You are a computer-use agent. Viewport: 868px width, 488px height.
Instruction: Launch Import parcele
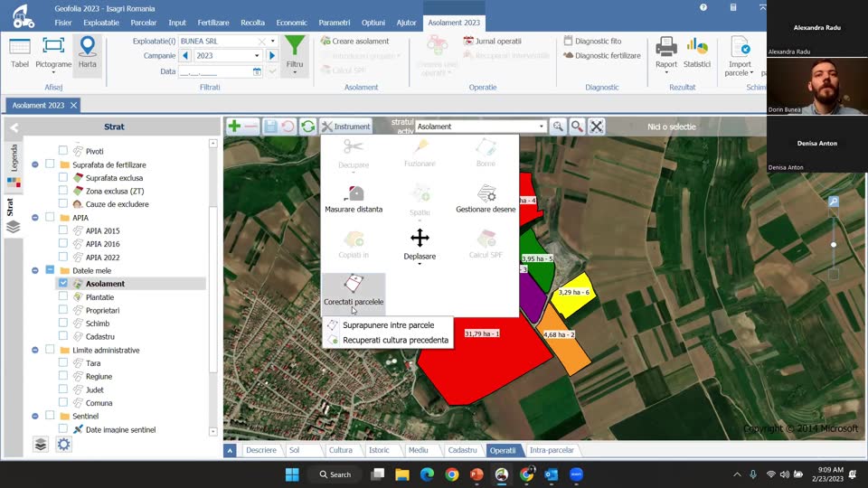(740, 56)
